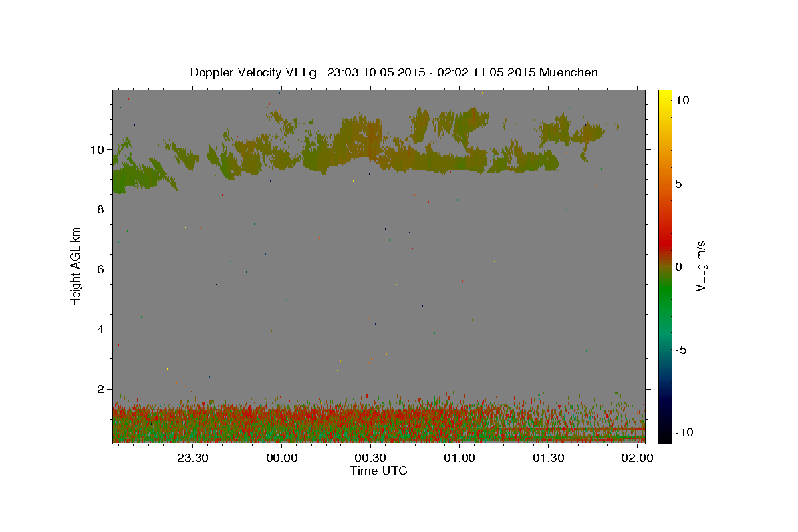This screenshot has height=532, width=798.
Task: Click the height tick label 10
Action: [x=97, y=150]
